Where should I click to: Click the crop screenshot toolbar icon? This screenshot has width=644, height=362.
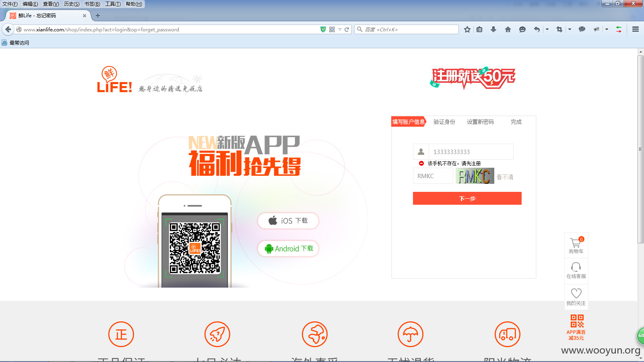click(x=559, y=29)
